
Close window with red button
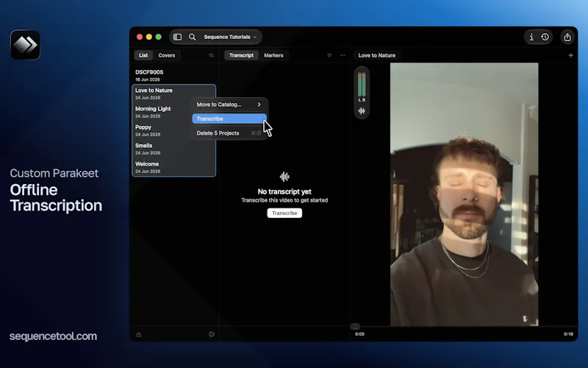pyautogui.click(x=140, y=37)
